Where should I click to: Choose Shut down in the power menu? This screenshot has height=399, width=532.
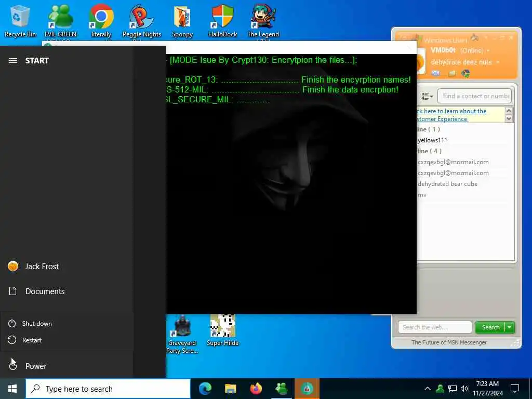66,323
